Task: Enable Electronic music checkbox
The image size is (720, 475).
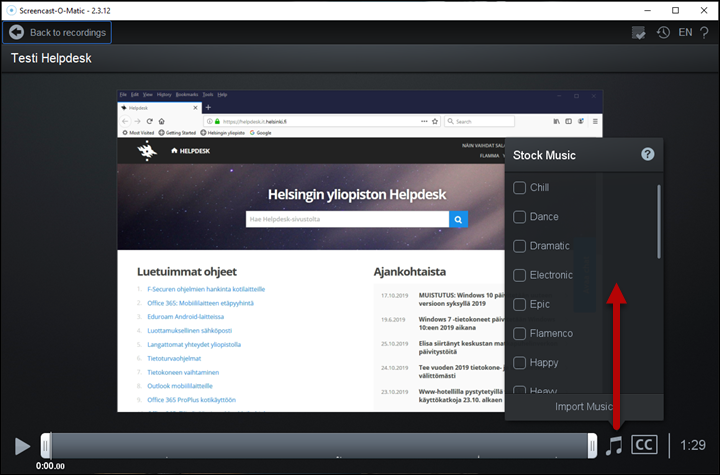Action: 519,275
